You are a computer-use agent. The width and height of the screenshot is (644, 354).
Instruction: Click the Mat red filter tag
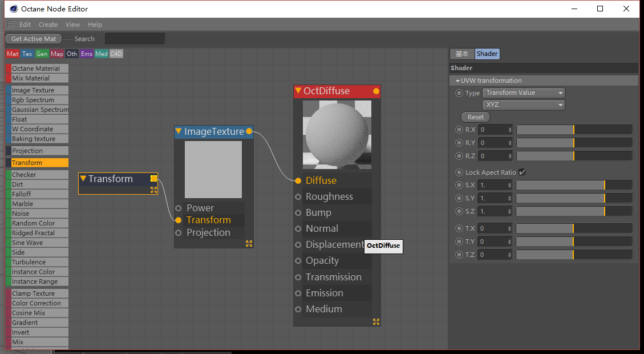click(13, 54)
